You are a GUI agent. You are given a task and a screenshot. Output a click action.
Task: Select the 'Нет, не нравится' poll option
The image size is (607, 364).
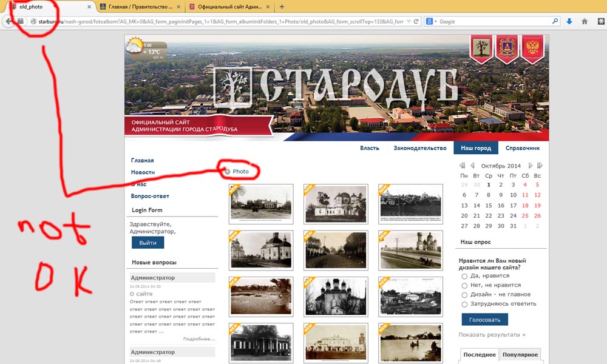pyautogui.click(x=464, y=286)
